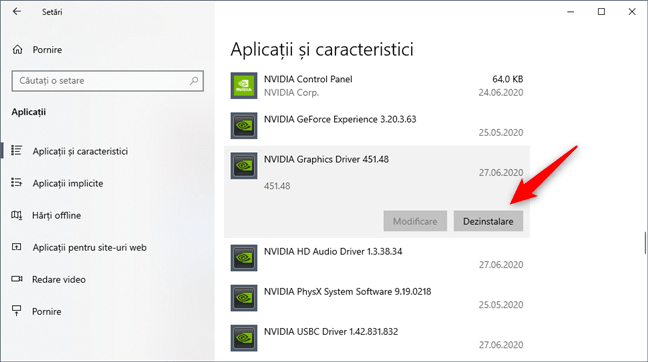Open the startup Pornire section below Redare video
Image resolution: width=648 pixels, height=362 pixels.
[46, 311]
